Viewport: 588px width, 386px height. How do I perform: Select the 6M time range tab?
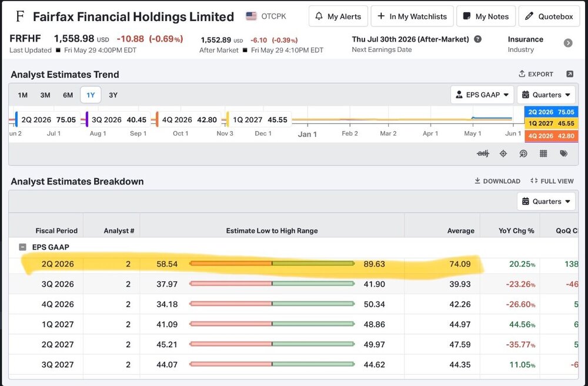(x=68, y=95)
